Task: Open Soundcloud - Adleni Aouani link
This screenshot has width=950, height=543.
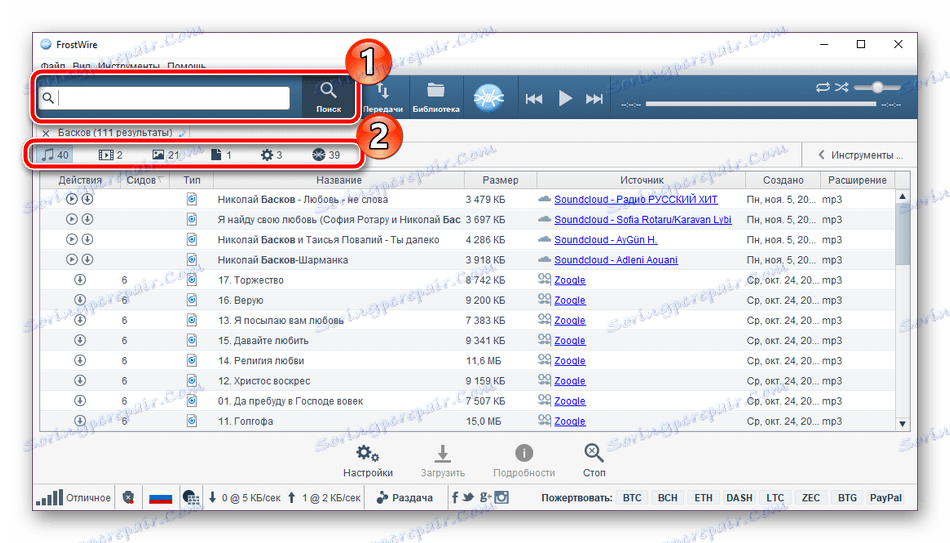Action: tap(616, 260)
